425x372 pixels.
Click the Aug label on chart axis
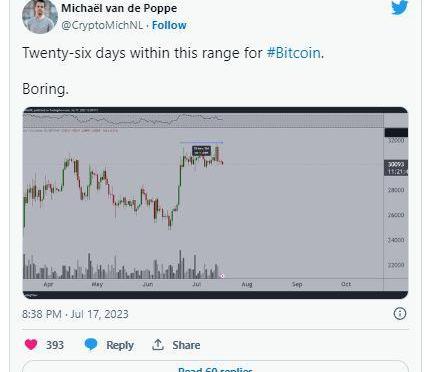[247, 284]
